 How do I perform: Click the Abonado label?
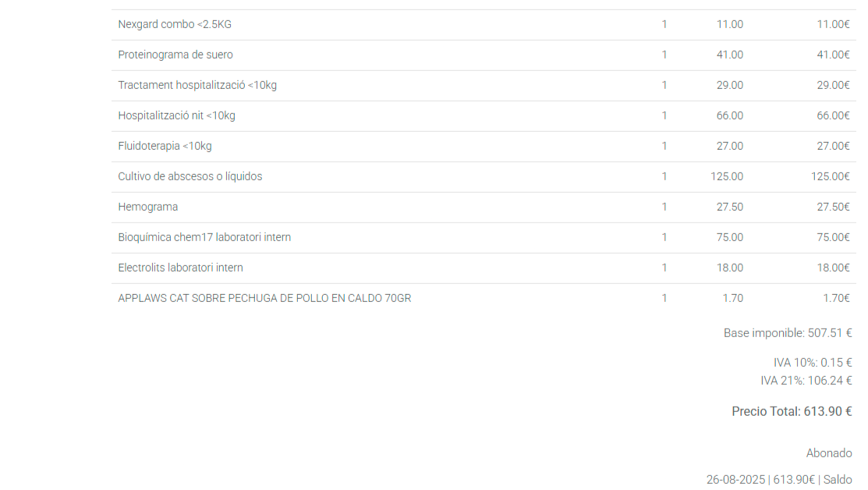[x=828, y=453]
